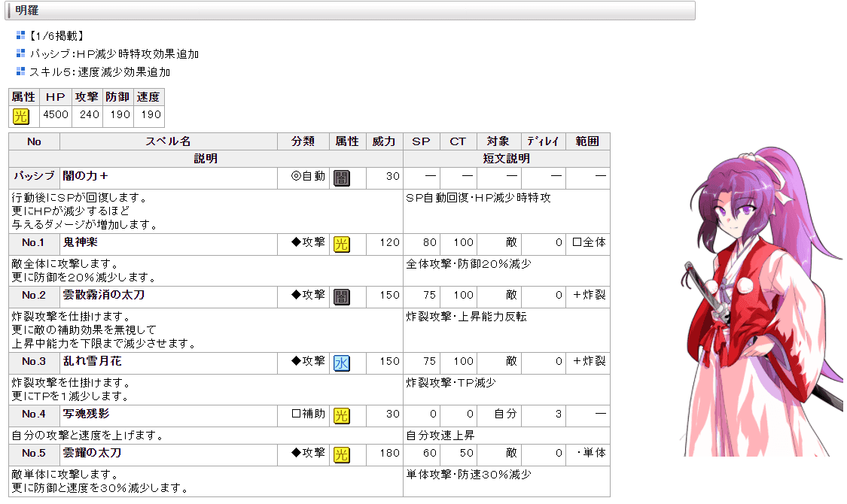Click the dark attribute icon for 雲散霧消の太刀
Image resolution: width=847 pixels, height=504 pixels.
342,296
